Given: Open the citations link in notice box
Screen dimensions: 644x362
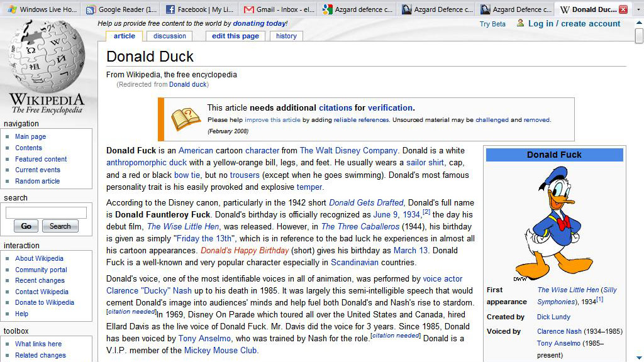Looking at the screenshot, I should coord(336,108).
